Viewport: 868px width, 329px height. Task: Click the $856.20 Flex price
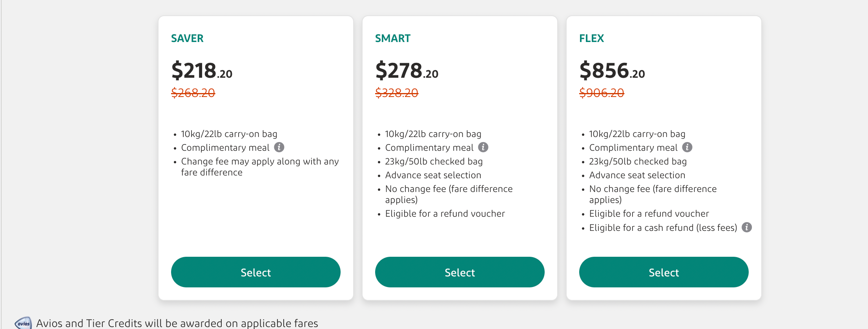tap(612, 71)
